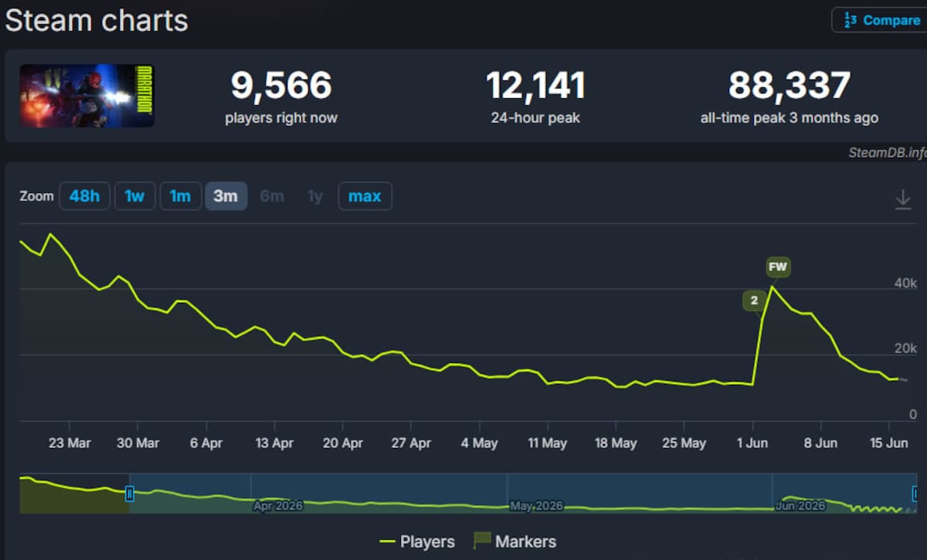Click the marker labeled 2
The width and height of the screenshot is (927, 560).
(754, 301)
